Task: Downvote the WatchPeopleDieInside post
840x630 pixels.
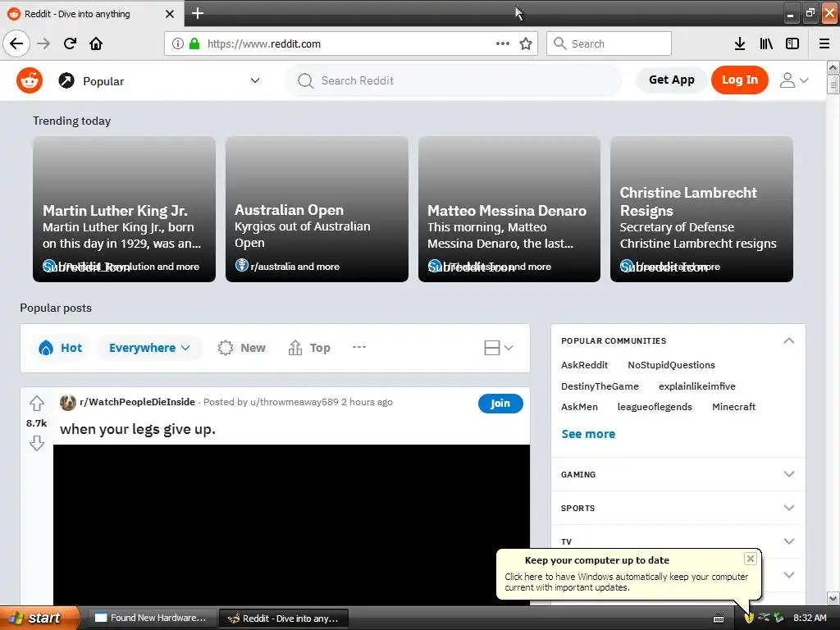Action: pos(37,443)
